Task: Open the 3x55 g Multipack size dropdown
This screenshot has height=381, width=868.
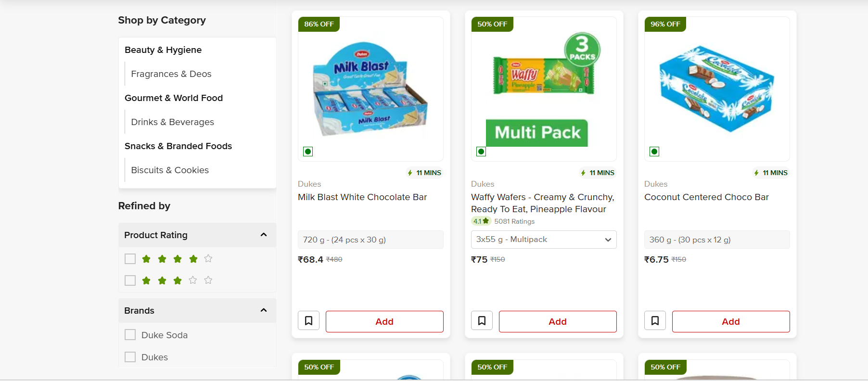Action: pos(543,240)
